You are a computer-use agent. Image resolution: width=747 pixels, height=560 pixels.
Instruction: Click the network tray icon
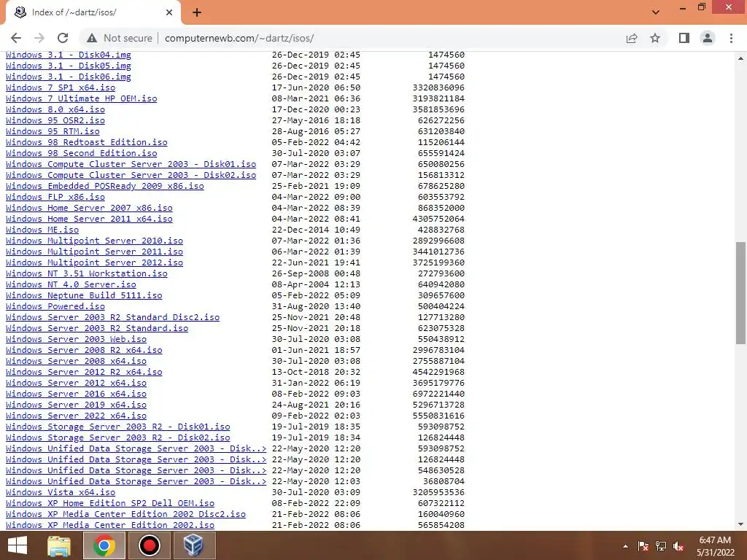661,546
